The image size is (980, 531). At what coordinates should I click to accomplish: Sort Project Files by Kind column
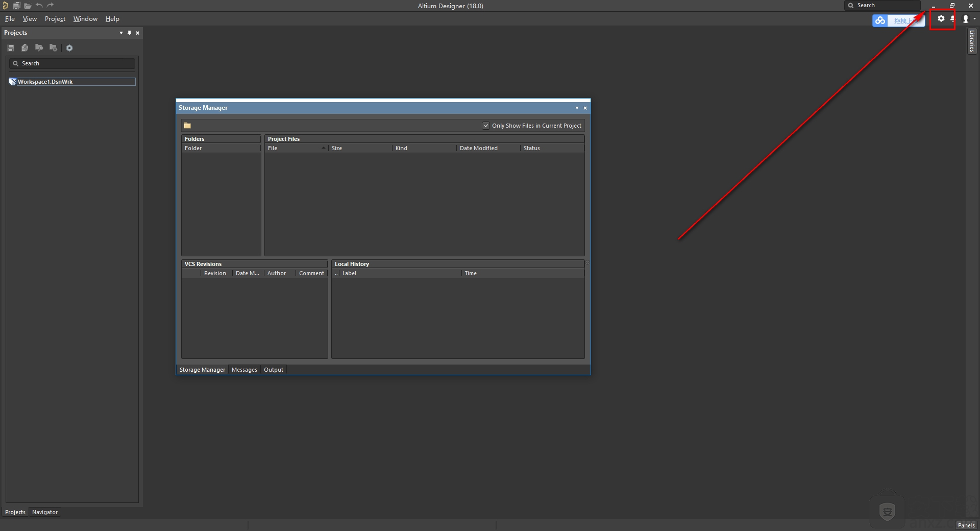(424, 148)
